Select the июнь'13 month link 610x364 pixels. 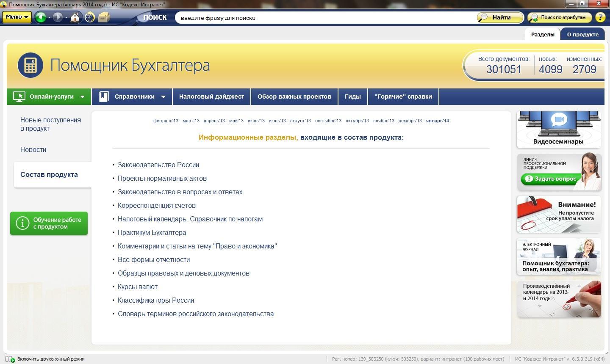[256, 121]
